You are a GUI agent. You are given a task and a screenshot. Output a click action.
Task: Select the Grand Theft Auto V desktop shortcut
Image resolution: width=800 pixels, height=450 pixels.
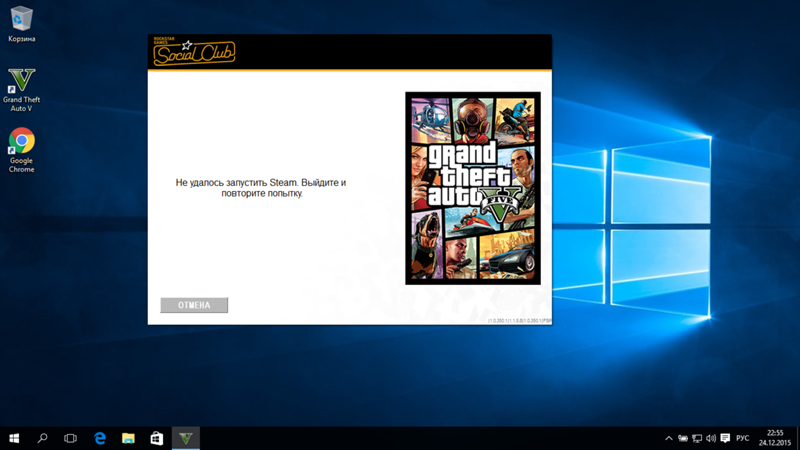(x=21, y=90)
